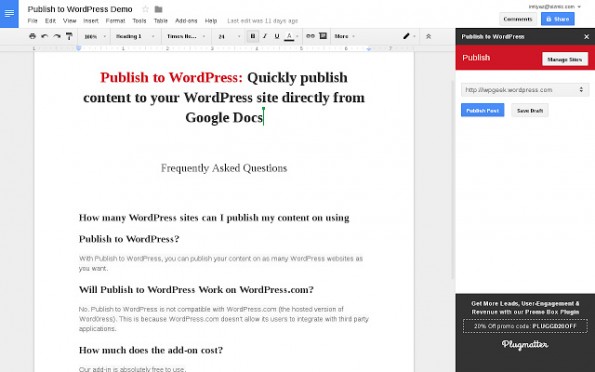Open the zoom level dropdown

click(95, 36)
